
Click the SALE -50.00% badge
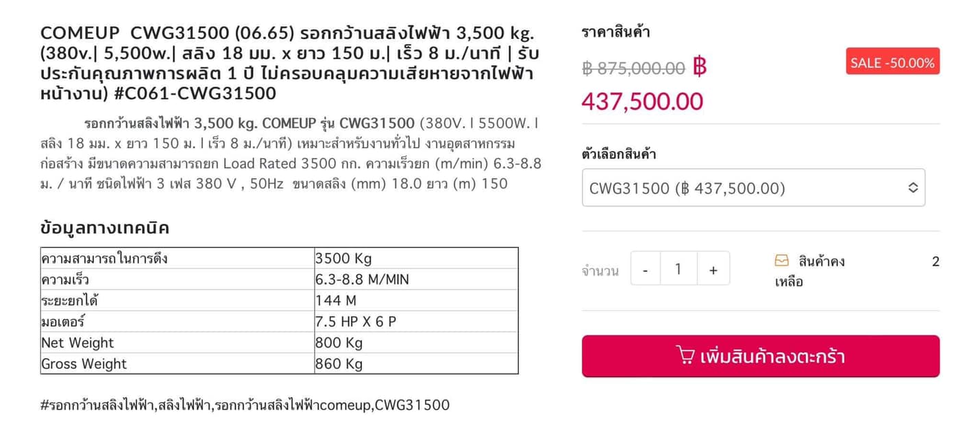pos(892,62)
